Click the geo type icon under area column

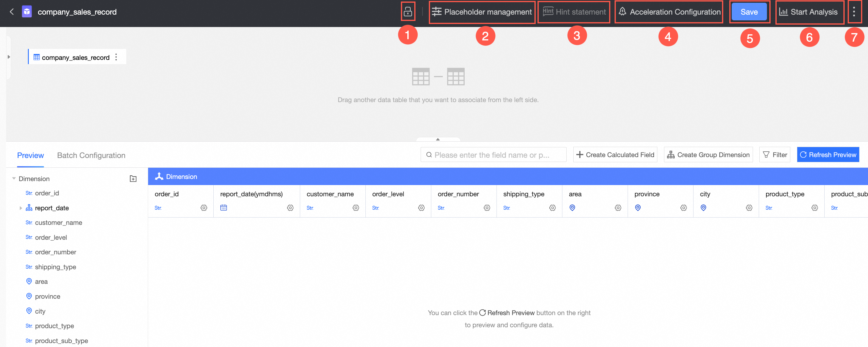click(x=572, y=208)
